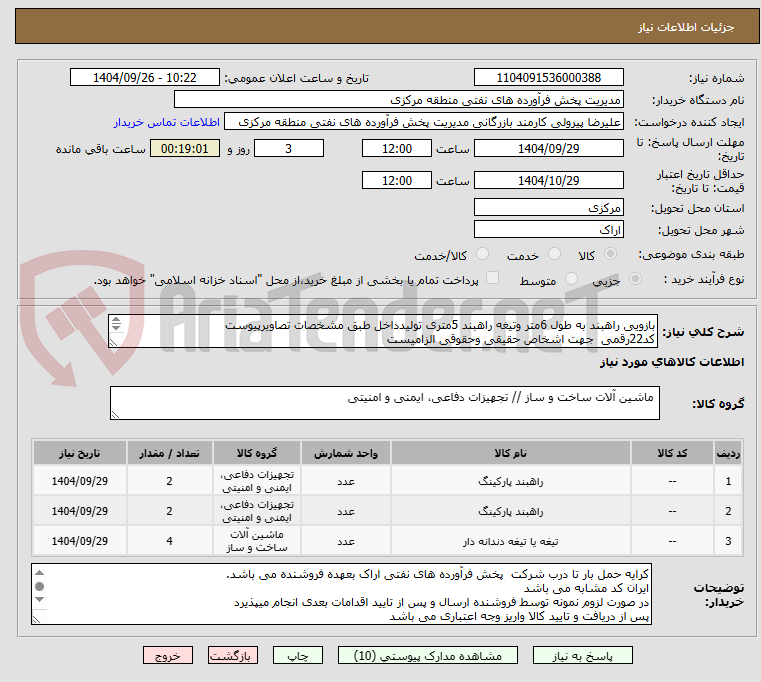The image size is (761, 682).
Task: Click response deadline date 1404/09/29 field
Action: click(x=548, y=149)
